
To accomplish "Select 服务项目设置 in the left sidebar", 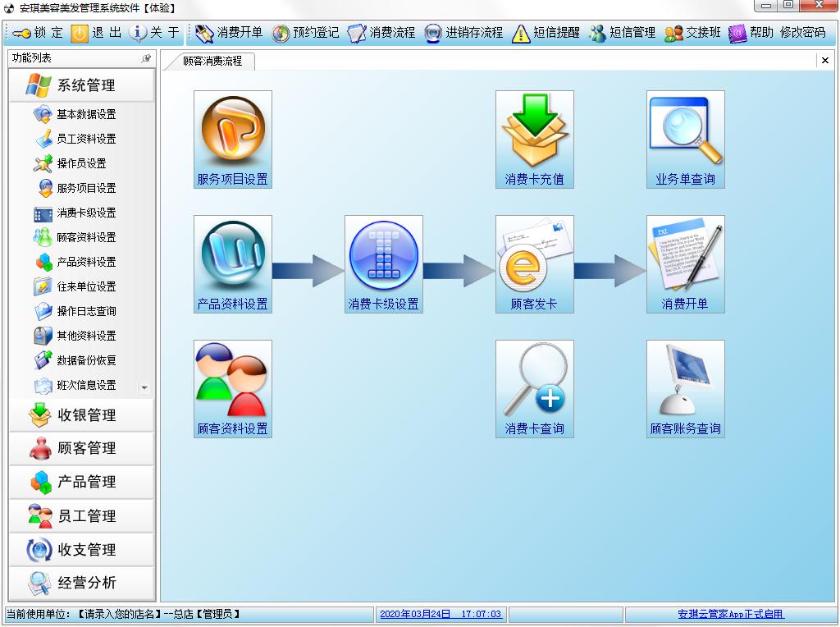I will 75,188.
